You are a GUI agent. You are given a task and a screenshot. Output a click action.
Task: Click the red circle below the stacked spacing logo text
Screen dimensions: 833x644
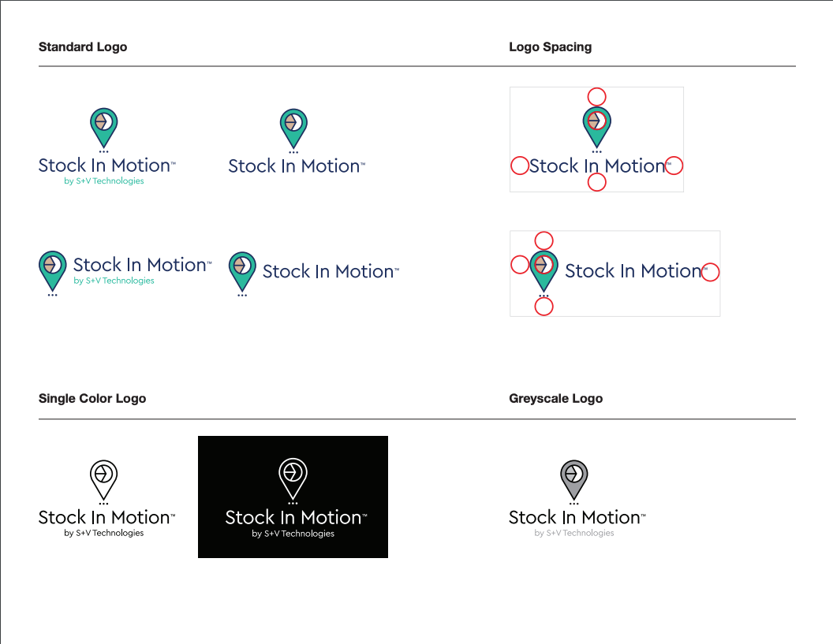pos(597,182)
